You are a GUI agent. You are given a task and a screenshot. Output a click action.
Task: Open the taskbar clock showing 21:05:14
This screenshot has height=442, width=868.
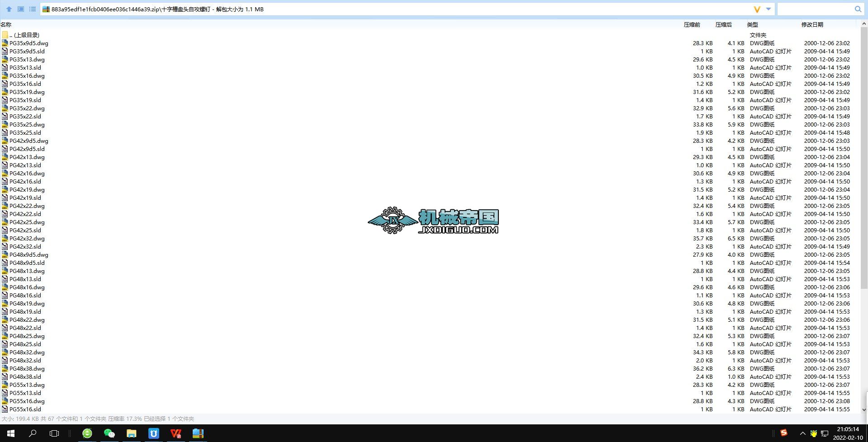point(848,433)
